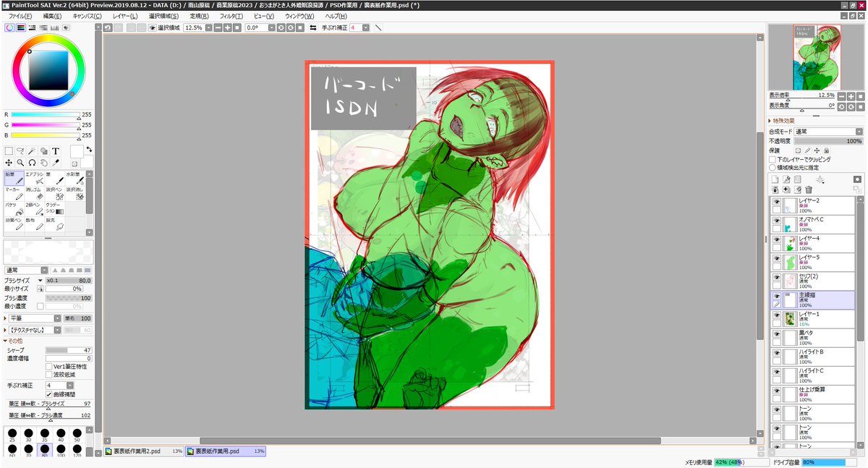Adjust layer 不透明度 opacity slider
868x468 pixels.
tap(828, 141)
